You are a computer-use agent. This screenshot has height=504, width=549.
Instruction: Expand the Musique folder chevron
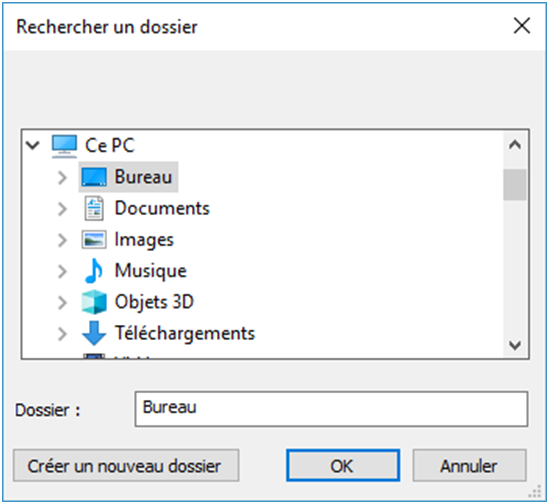point(62,271)
